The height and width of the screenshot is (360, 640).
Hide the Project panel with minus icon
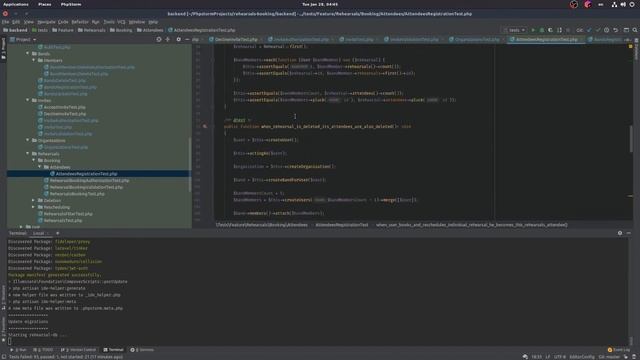click(187, 40)
